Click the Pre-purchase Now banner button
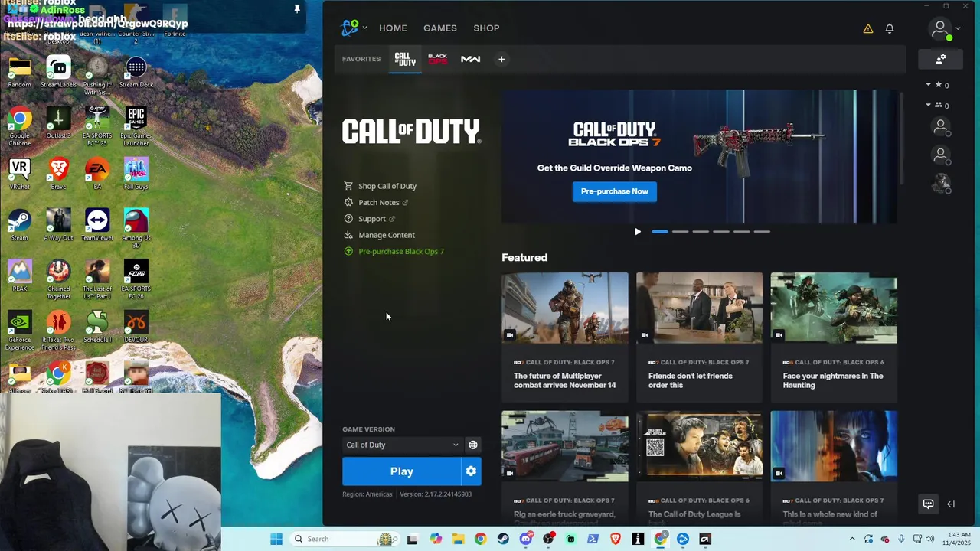 coord(614,191)
